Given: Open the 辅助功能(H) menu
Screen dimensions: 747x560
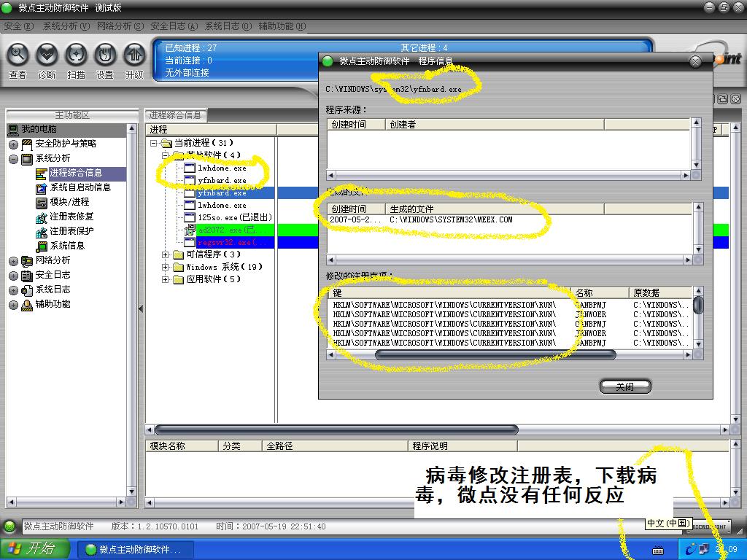Looking at the screenshot, I should [x=282, y=26].
